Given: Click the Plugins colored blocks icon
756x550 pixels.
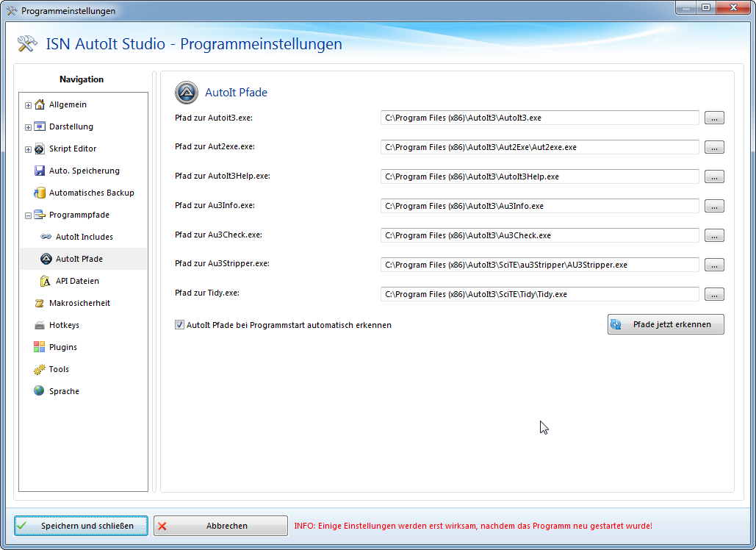Looking at the screenshot, I should tap(40, 347).
